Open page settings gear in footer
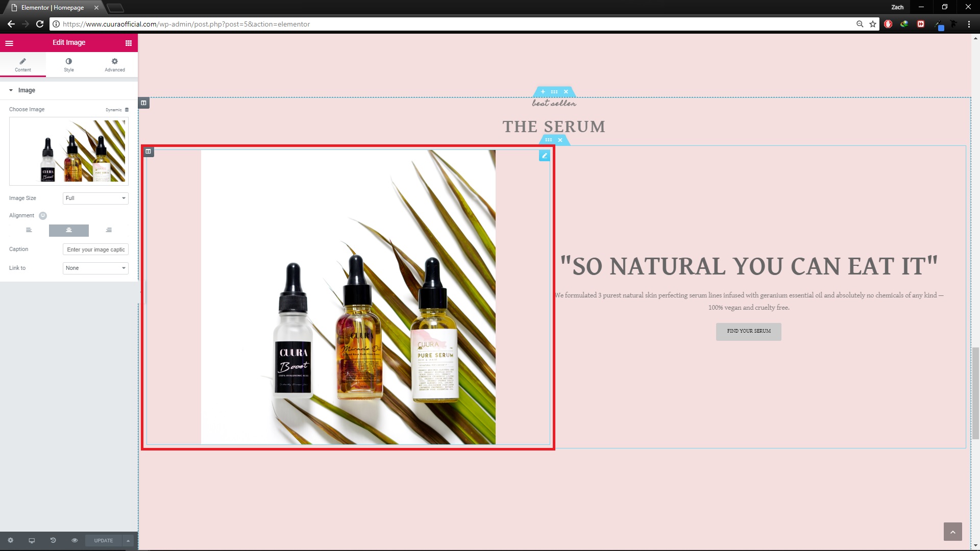The image size is (980, 551). coord(10,541)
